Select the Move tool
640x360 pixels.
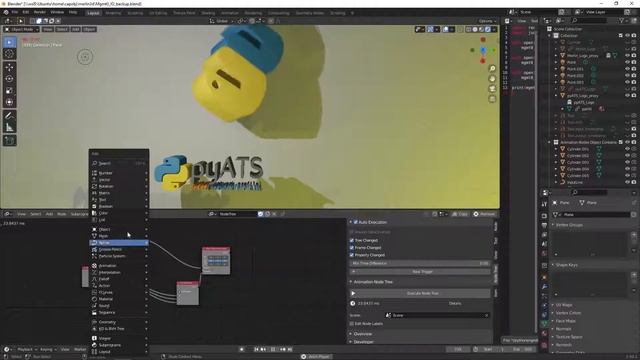point(10,67)
